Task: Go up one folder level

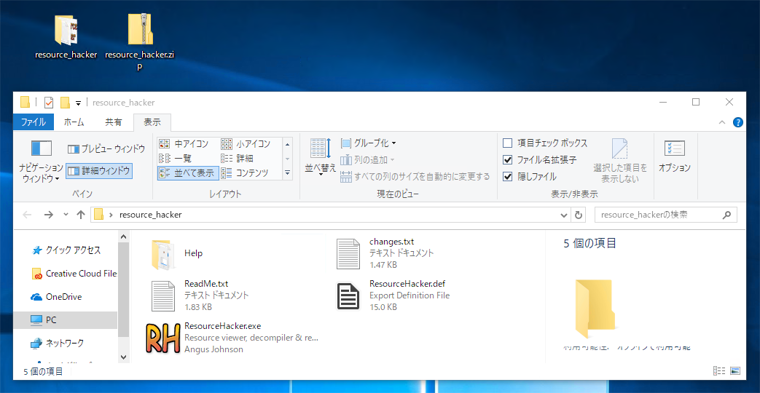Action: (x=81, y=215)
